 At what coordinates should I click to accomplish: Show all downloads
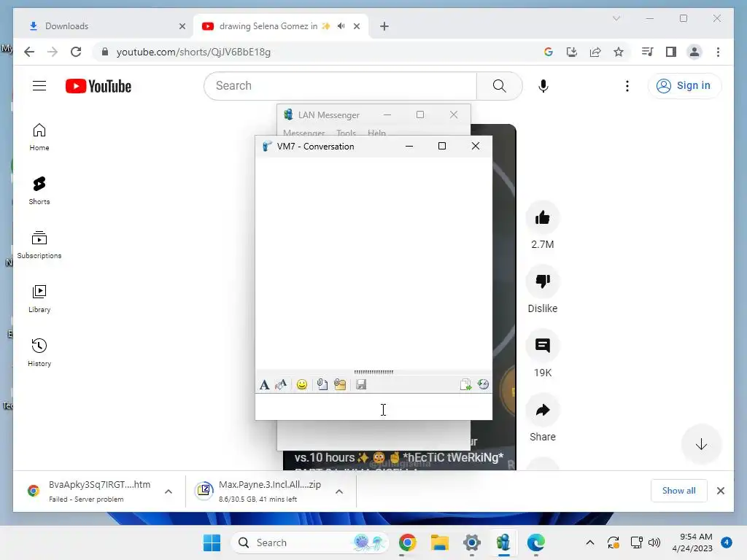click(679, 491)
